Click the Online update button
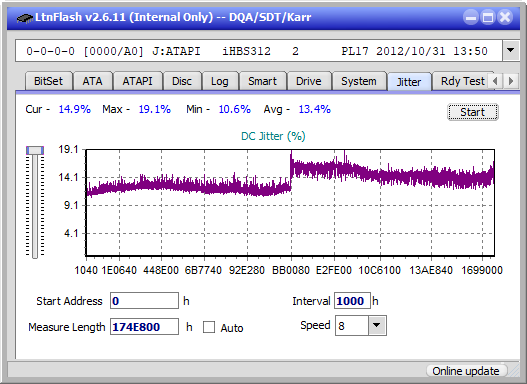Screen dimensions: 527x384 pyautogui.click(x=466, y=371)
